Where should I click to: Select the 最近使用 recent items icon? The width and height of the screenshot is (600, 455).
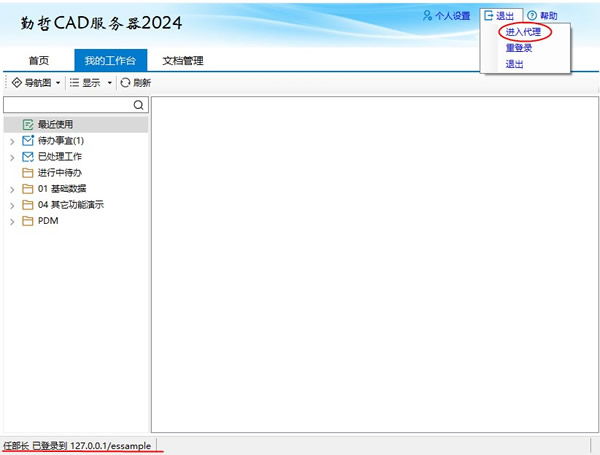(x=28, y=125)
